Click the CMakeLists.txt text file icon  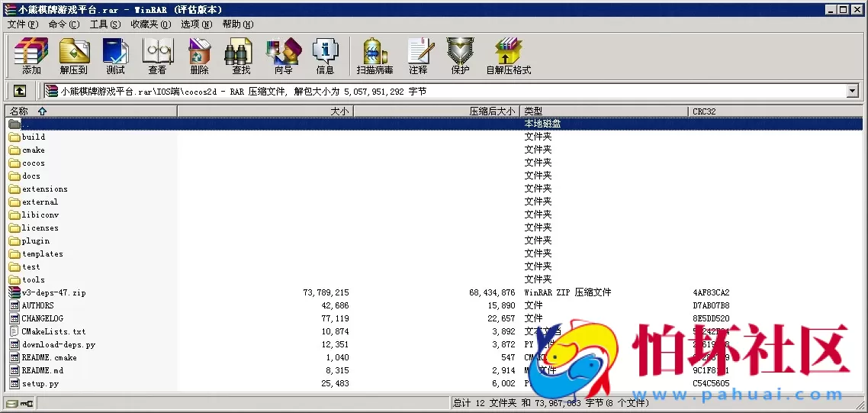coord(14,331)
